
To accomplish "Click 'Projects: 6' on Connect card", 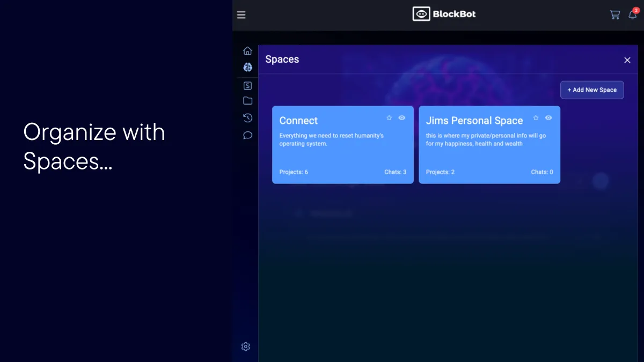I will click(x=294, y=172).
